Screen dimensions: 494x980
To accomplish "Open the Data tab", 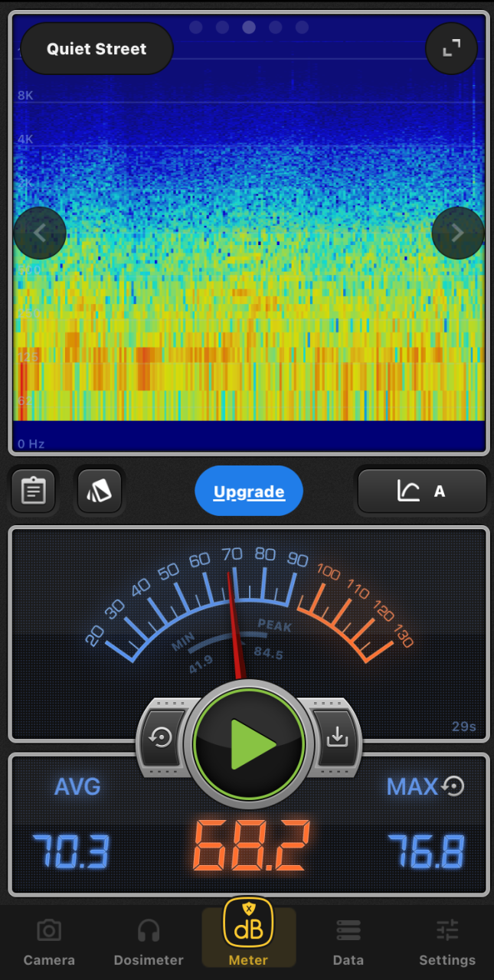I will click(348, 942).
